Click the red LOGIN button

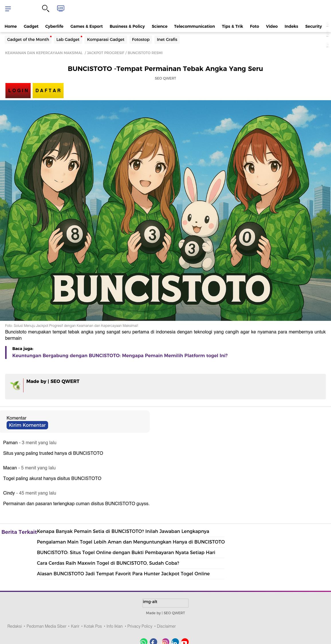point(18,90)
